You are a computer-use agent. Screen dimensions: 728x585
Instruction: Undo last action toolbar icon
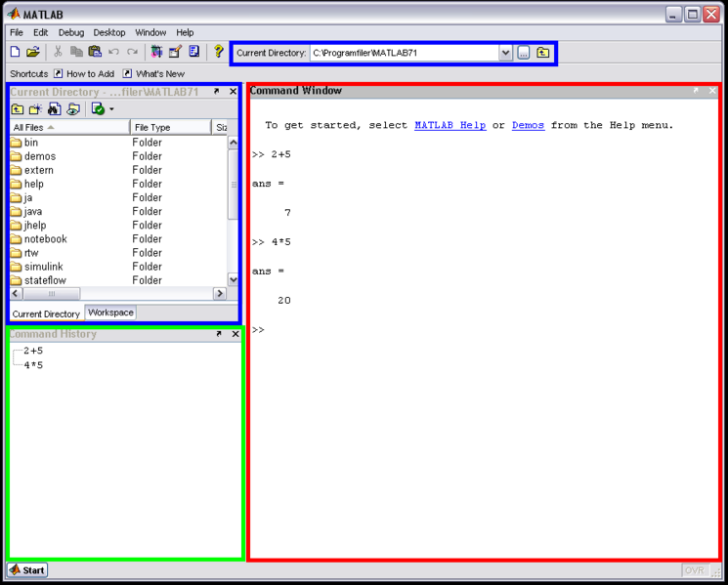(113, 52)
